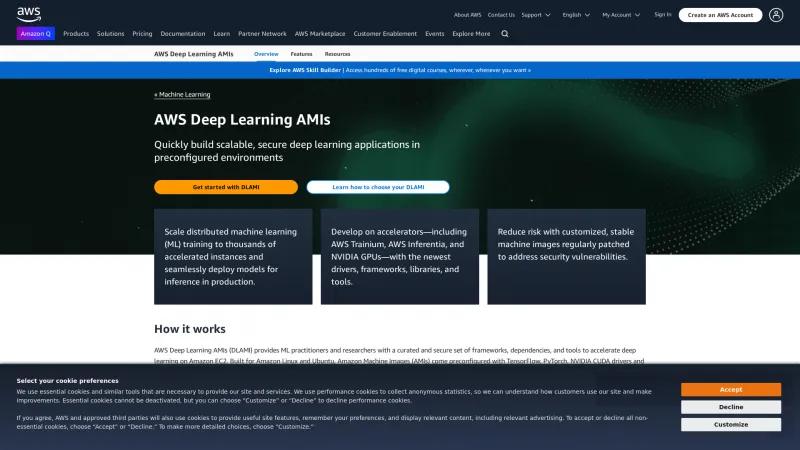800x450 pixels.
Task: Open AWS Marketplace menu item
Action: coord(320,34)
